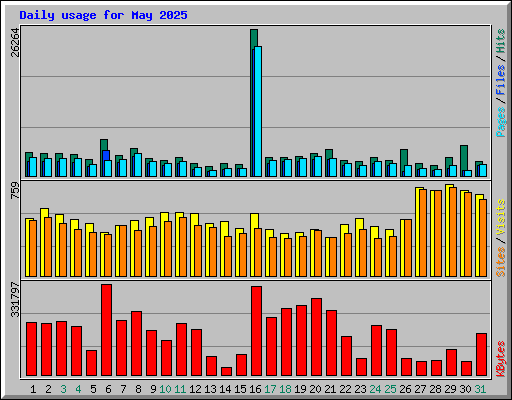Click the red "KBytes" legend label
The width and height of the screenshot is (512, 400).
(501, 359)
